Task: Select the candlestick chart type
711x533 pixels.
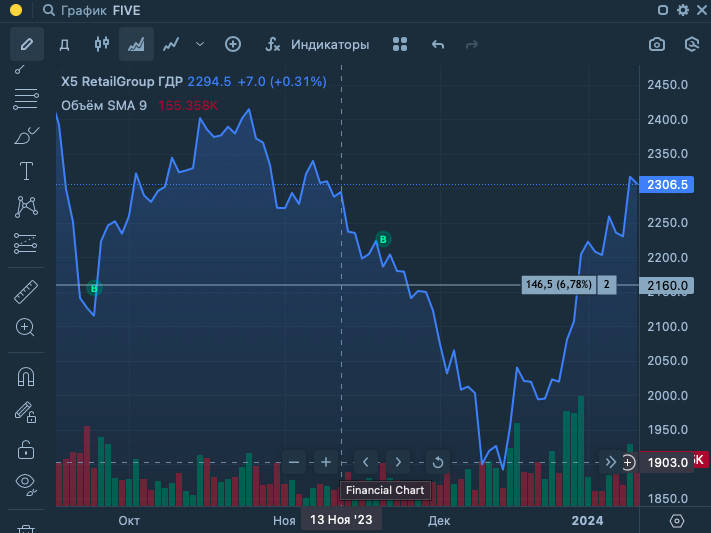Action: (x=102, y=44)
